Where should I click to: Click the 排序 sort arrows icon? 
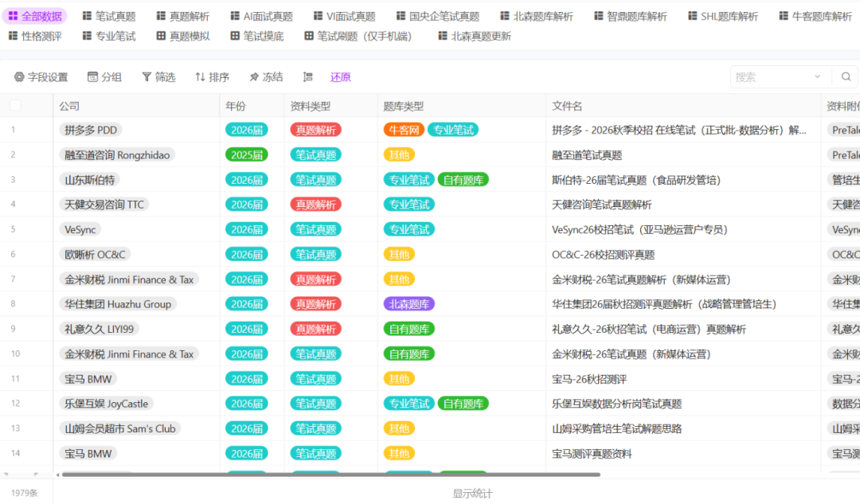click(x=200, y=77)
